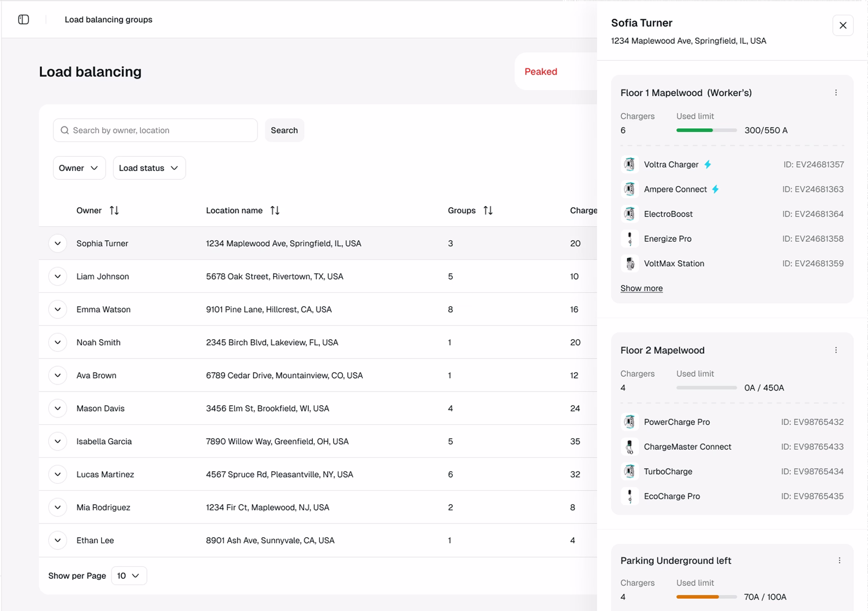Expand the Isabella Garcia row
The height and width of the screenshot is (611, 868).
coord(57,441)
